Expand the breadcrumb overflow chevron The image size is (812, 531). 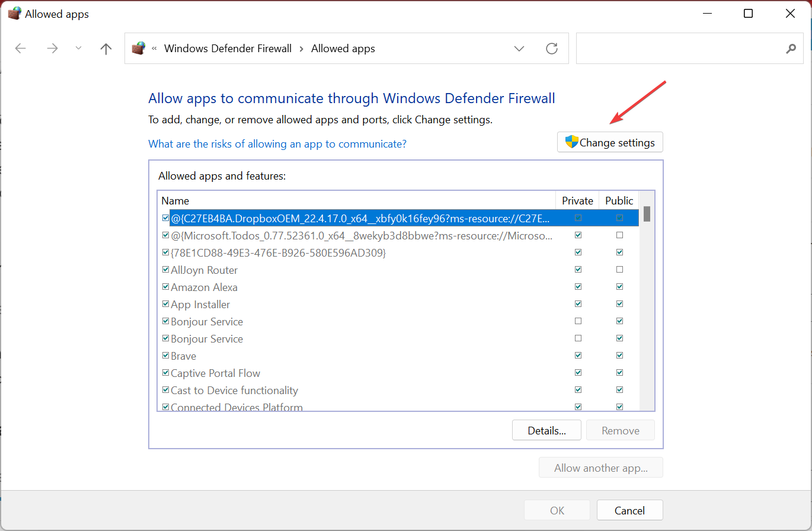154,49
